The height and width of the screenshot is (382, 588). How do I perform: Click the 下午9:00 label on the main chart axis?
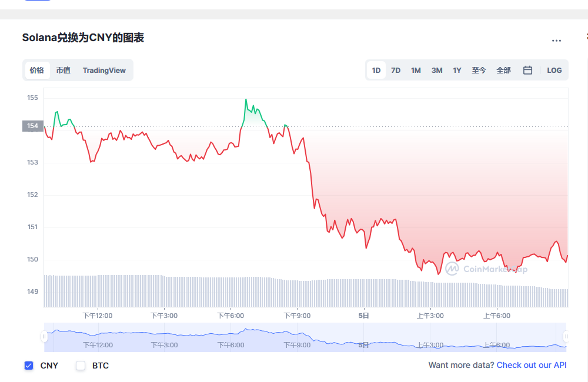(297, 316)
